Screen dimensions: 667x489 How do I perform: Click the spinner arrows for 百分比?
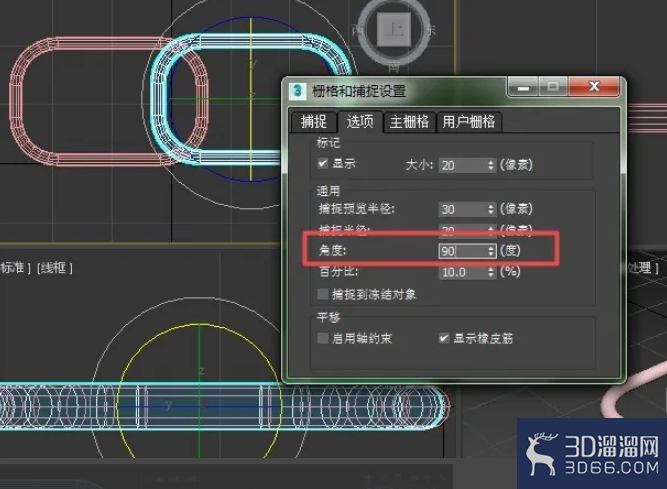pos(491,272)
